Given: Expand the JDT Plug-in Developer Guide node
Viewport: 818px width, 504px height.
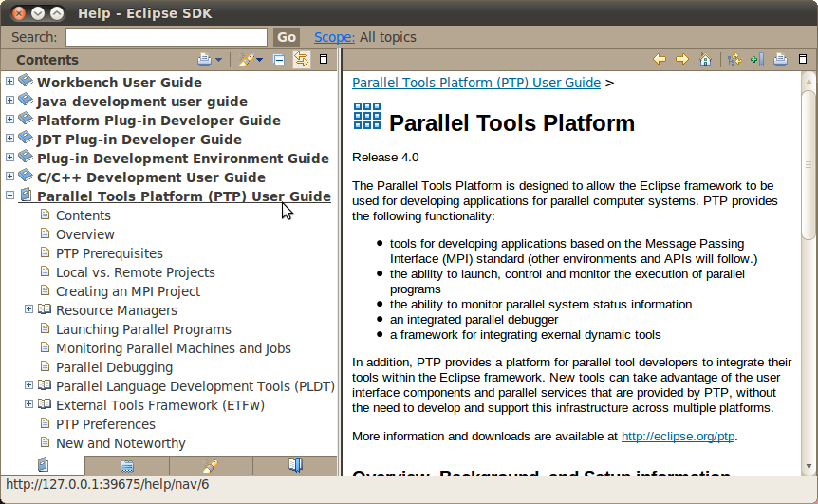Looking at the screenshot, I should coord(9,139).
